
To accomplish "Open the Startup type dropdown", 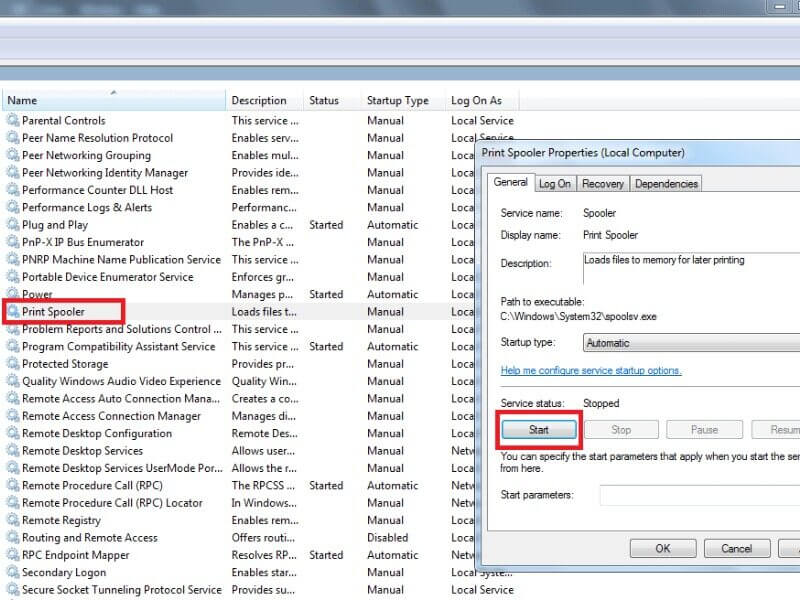I will tap(690, 342).
